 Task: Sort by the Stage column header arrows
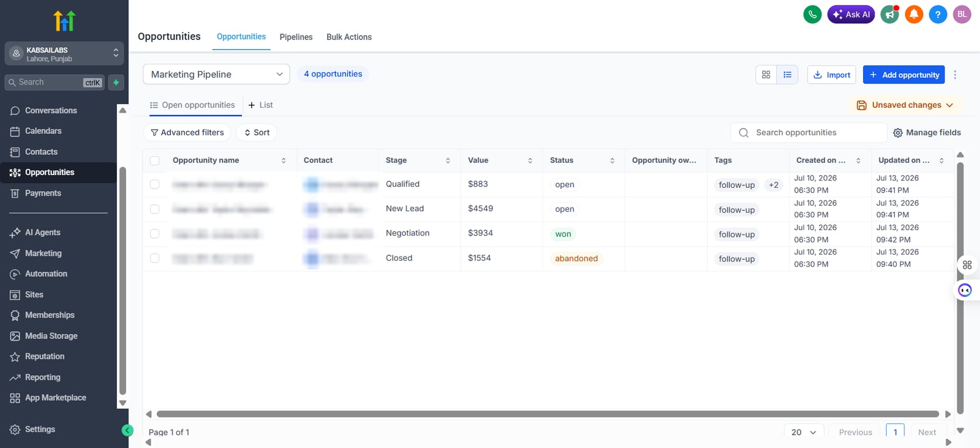point(448,160)
